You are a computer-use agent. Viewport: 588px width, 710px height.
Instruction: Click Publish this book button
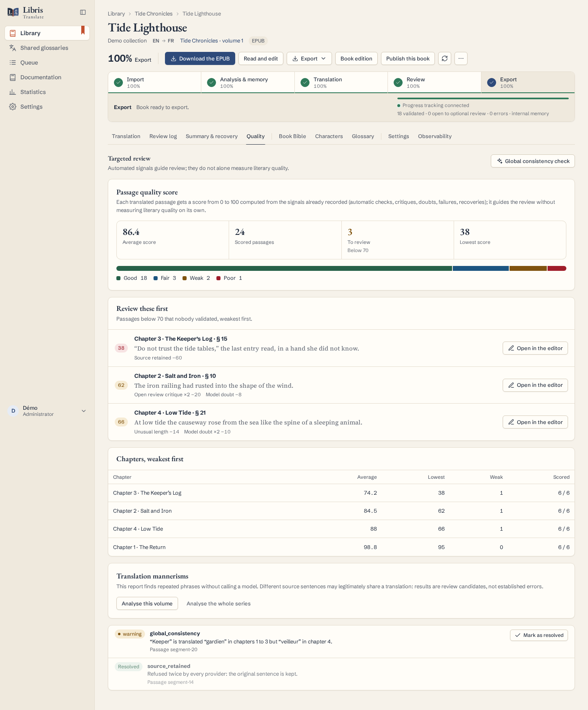(x=408, y=58)
